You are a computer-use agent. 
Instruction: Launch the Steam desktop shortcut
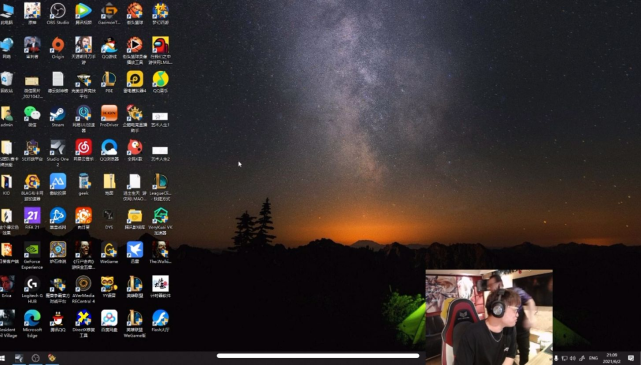58,116
